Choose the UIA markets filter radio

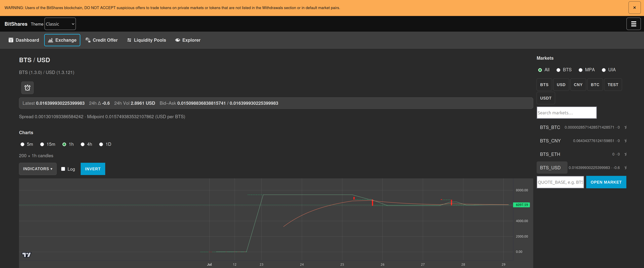pyautogui.click(x=604, y=70)
